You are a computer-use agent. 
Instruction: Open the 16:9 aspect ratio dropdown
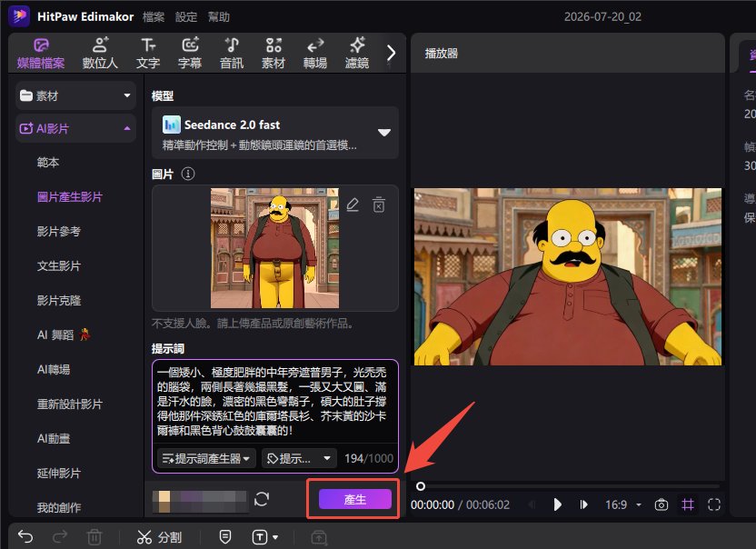click(623, 504)
